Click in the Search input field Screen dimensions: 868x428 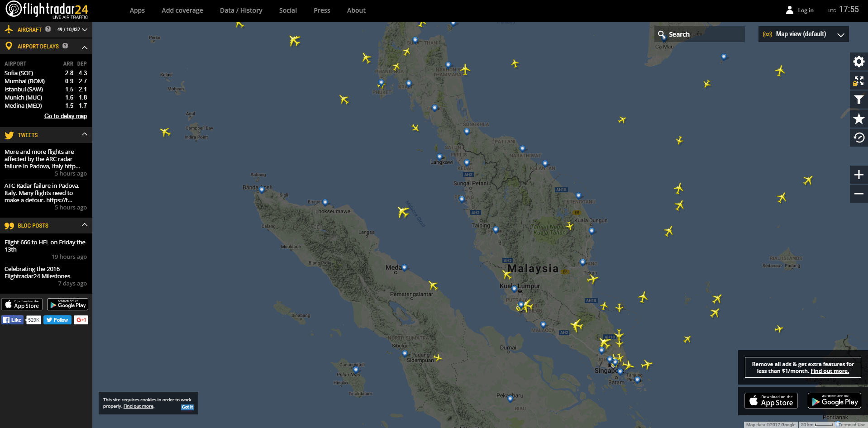click(700, 34)
